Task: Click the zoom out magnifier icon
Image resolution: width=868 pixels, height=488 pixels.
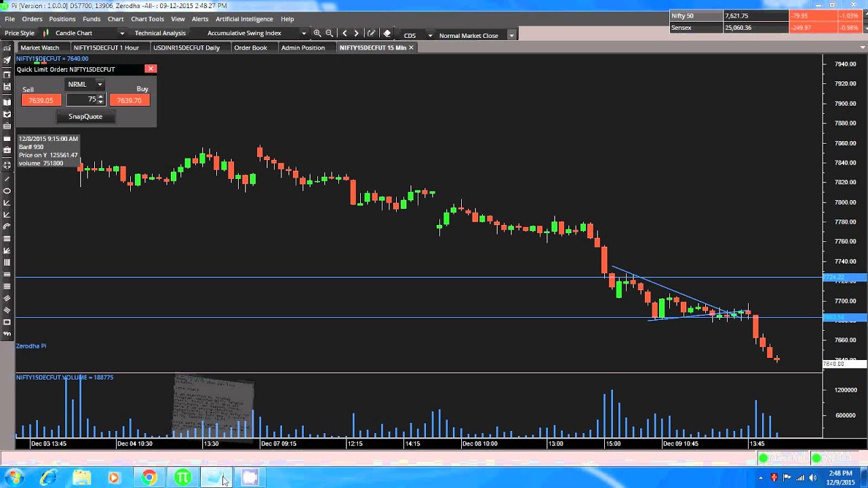Action: coord(329,33)
